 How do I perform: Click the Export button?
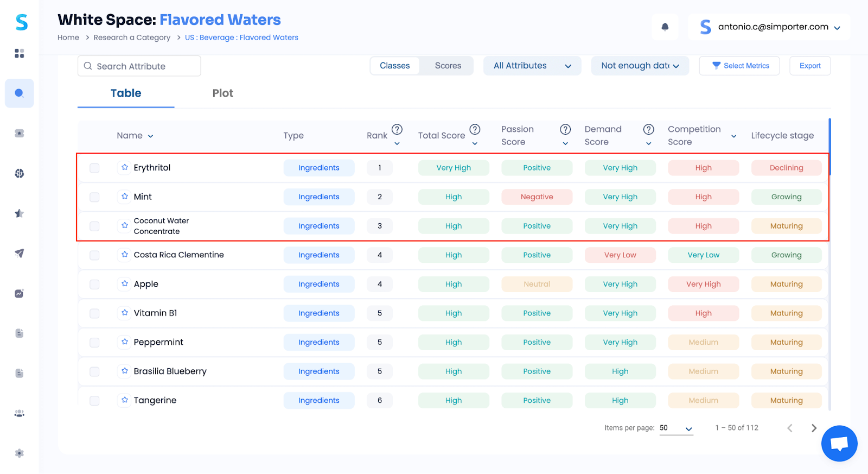pyautogui.click(x=810, y=66)
